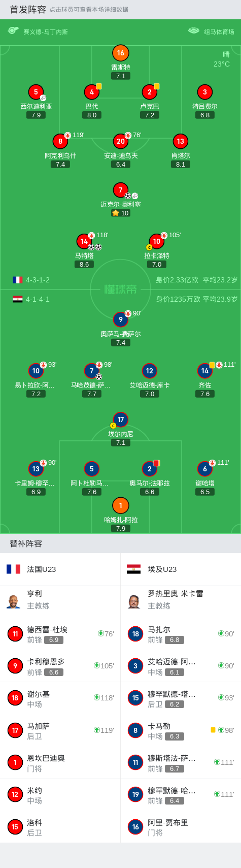Tap 拉卡泽特 captain number 10 icon
The height and width of the screenshot is (868, 241).
click(157, 241)
